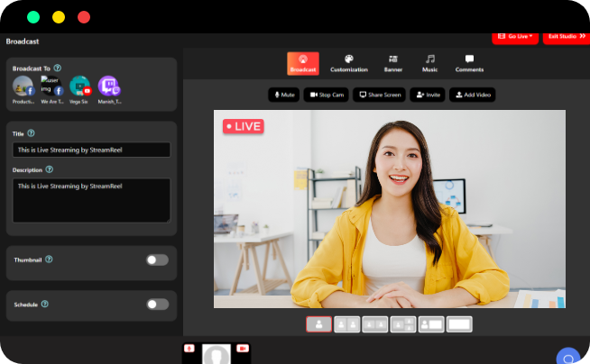The image size is (590, 364).
Task: Click the help icon beside Broadcast To
Action: point(58,68)
